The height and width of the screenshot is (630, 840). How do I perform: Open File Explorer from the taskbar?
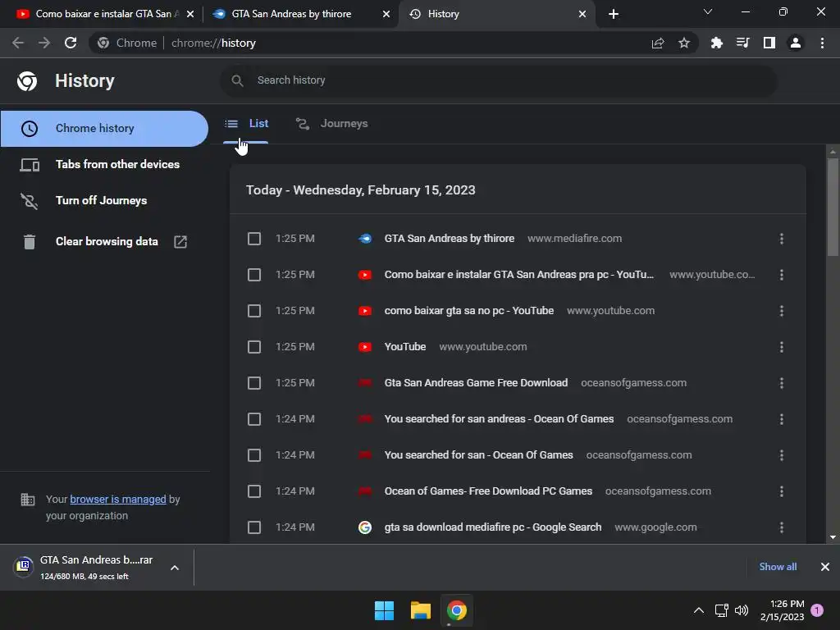421,610
